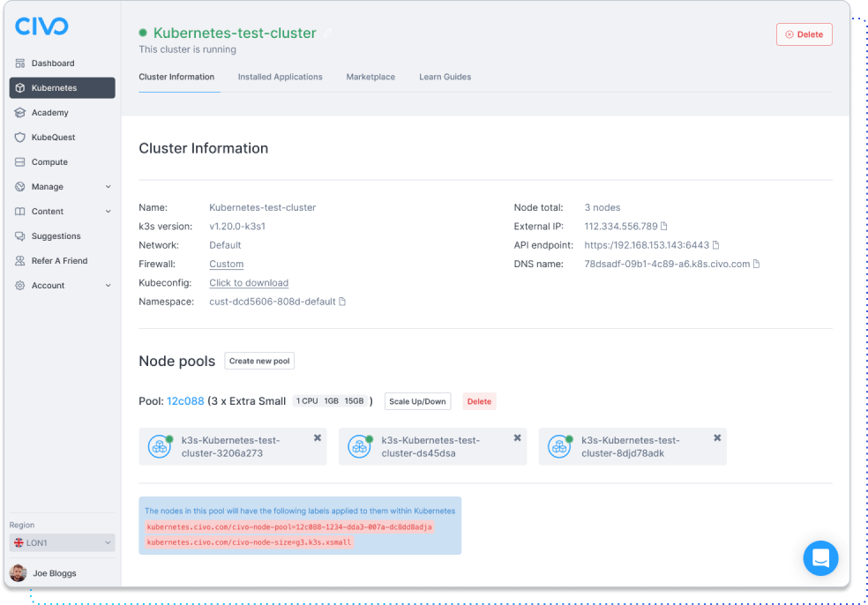Click the Refer A Friend people icon
This screenshot has width=868, height=605.
click(x=20, y=261)
